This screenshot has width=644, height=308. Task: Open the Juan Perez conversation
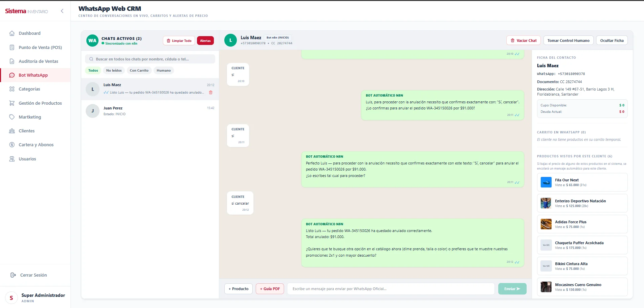pyautogui.click(x=150, y=111)
